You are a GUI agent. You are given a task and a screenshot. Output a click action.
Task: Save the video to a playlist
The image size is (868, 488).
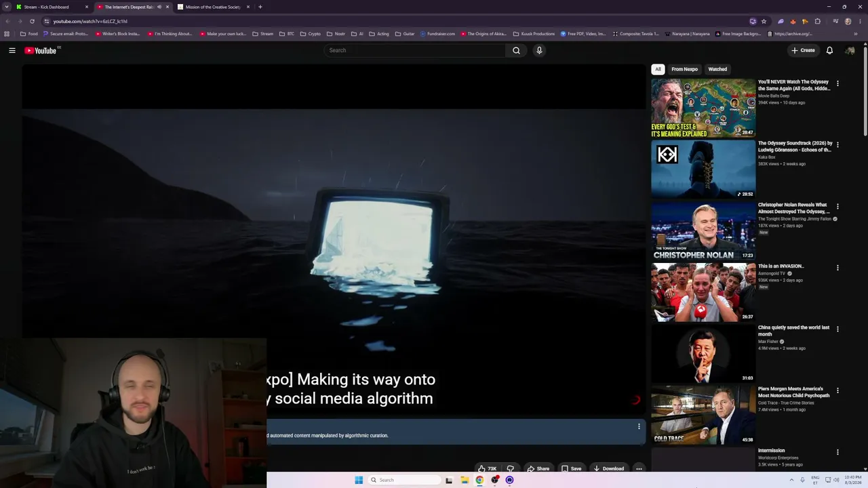[571, 468]
